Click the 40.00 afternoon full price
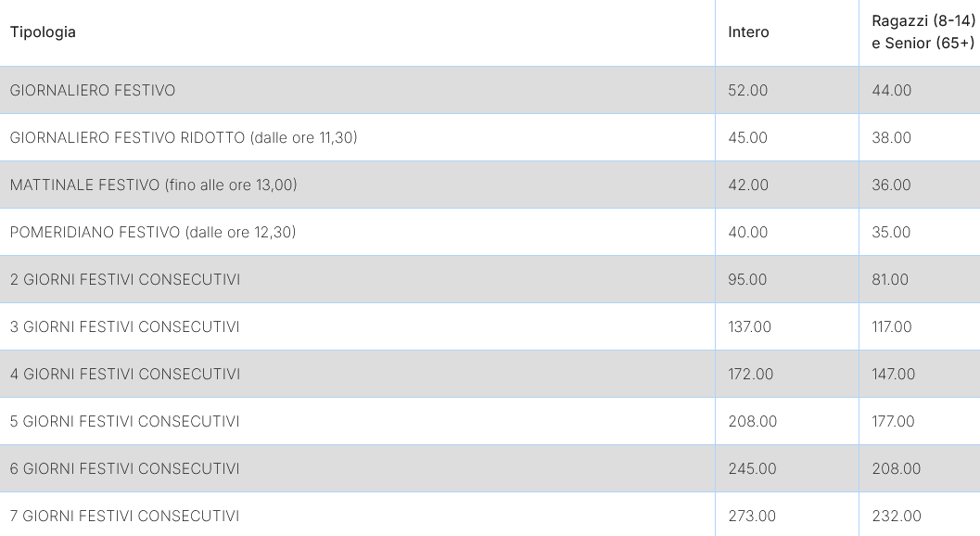 coord(747,232)
